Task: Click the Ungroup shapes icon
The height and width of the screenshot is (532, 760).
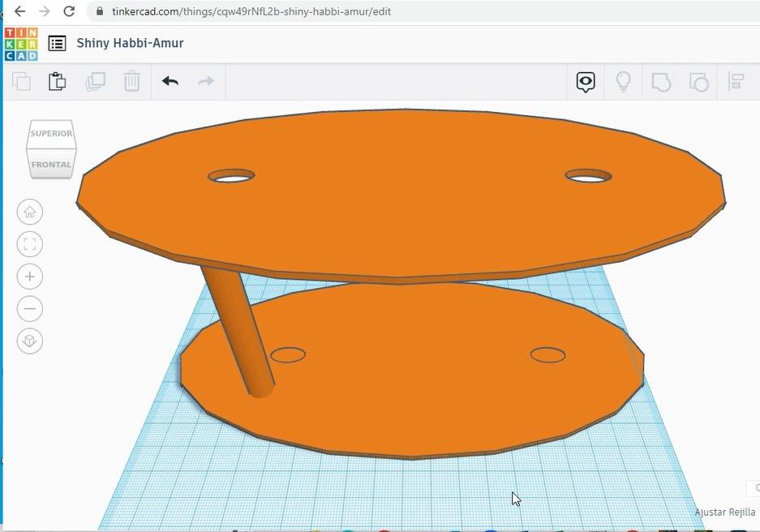Action: click(699, 82)
